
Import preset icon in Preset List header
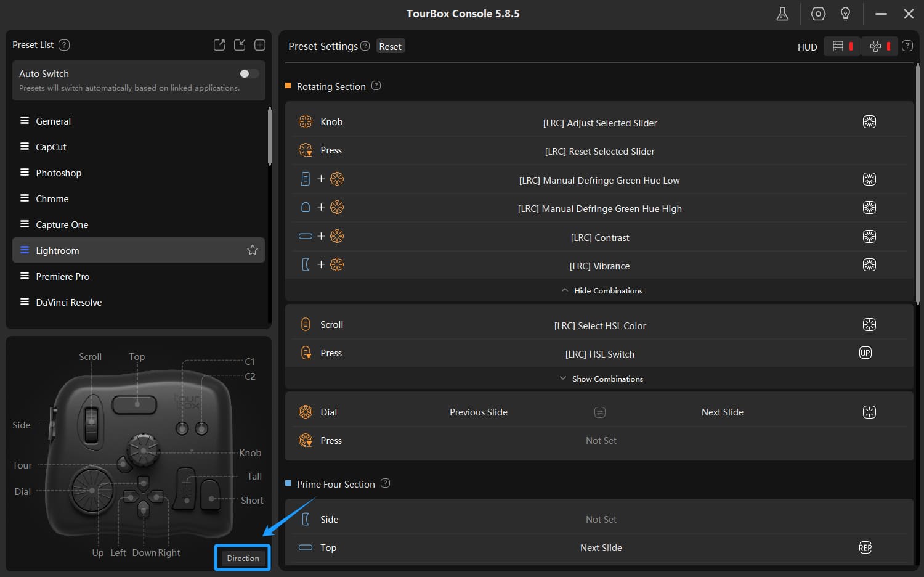click(240, 45)
